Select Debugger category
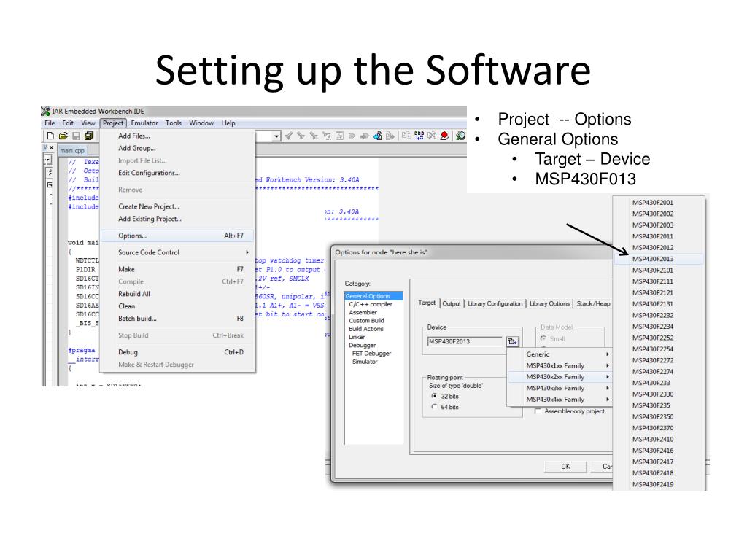The height and width of the screenshot is (560, 747). tap(362, 345)
